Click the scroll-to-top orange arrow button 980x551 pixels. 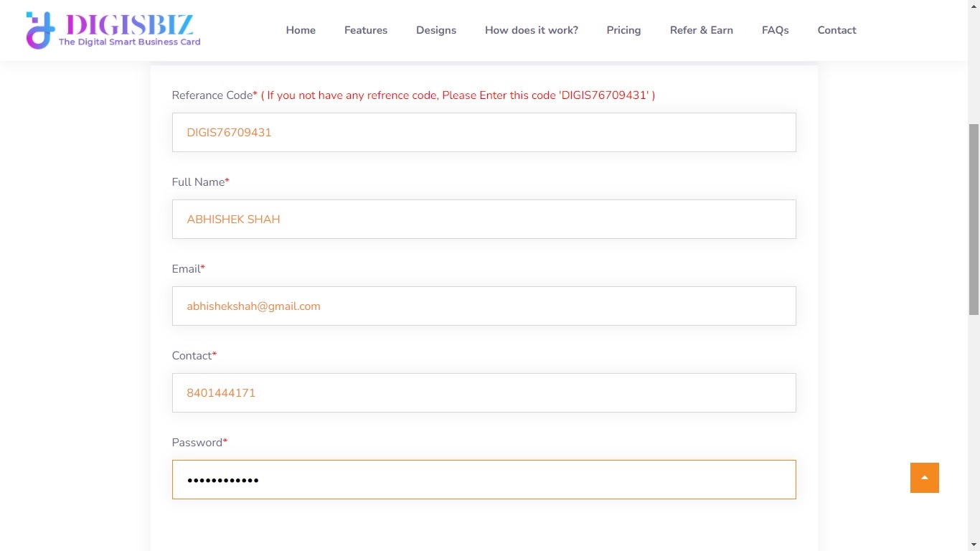924,478
